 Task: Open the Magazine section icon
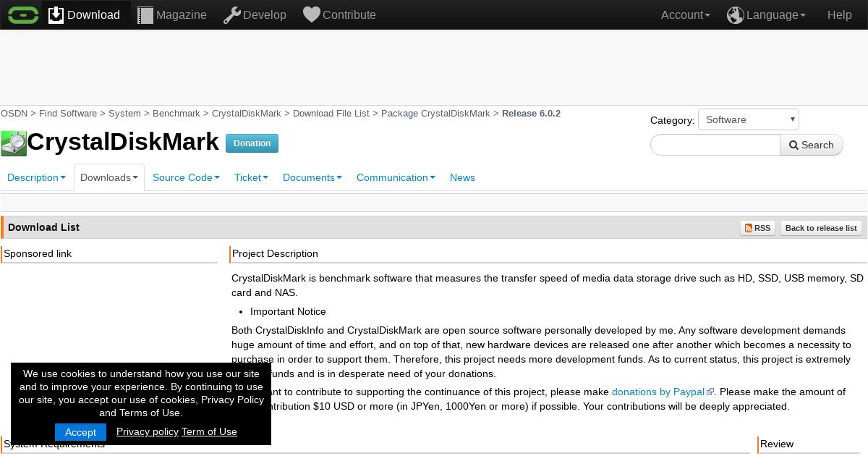(145, 14)
